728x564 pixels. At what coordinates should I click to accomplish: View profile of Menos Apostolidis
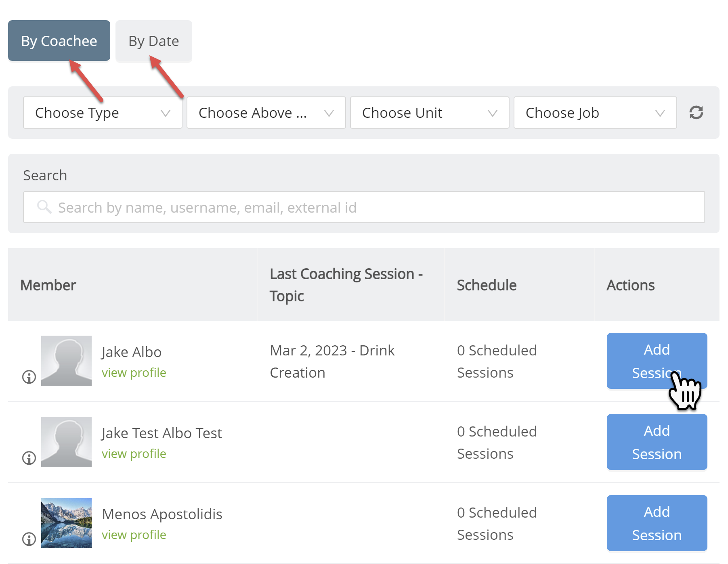(x=134, y=535)
